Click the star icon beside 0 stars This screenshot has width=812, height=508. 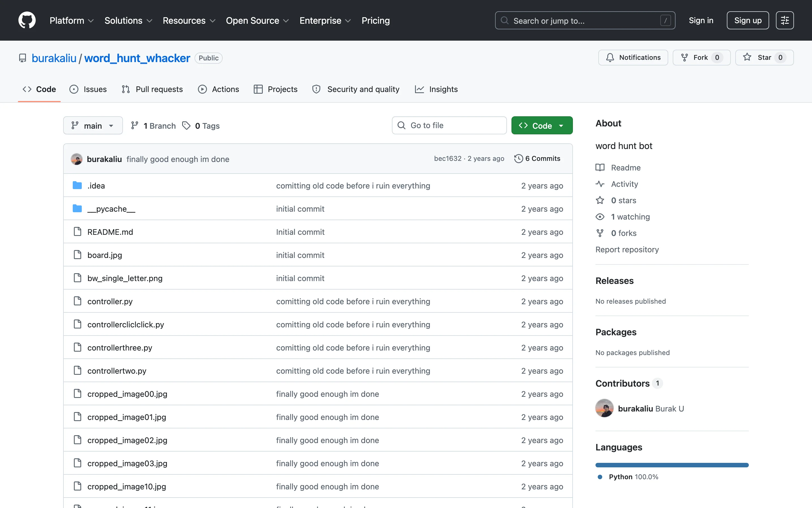tap(600, 200)
